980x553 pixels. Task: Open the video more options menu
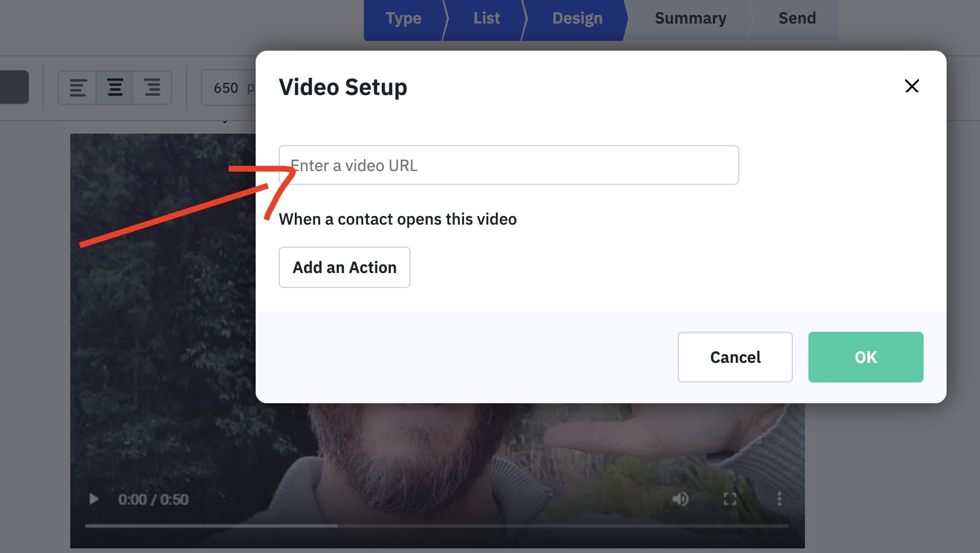click(780, 499)
